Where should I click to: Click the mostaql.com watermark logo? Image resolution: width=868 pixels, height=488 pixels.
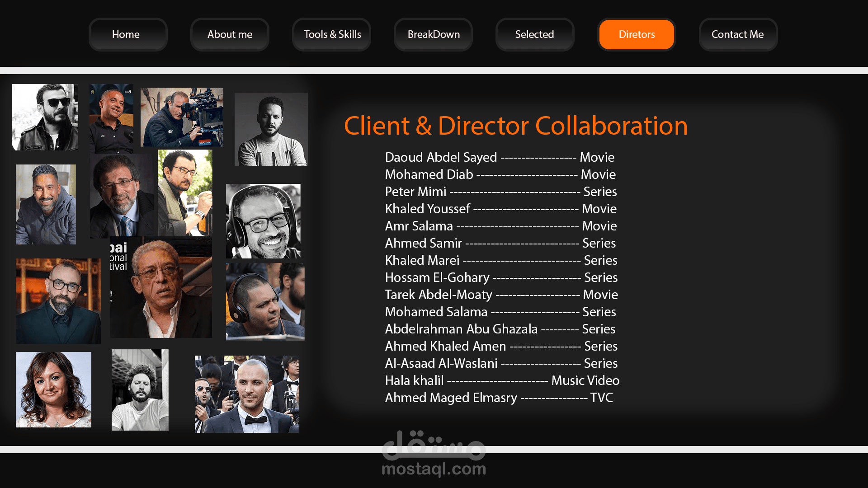click(434, 454)
